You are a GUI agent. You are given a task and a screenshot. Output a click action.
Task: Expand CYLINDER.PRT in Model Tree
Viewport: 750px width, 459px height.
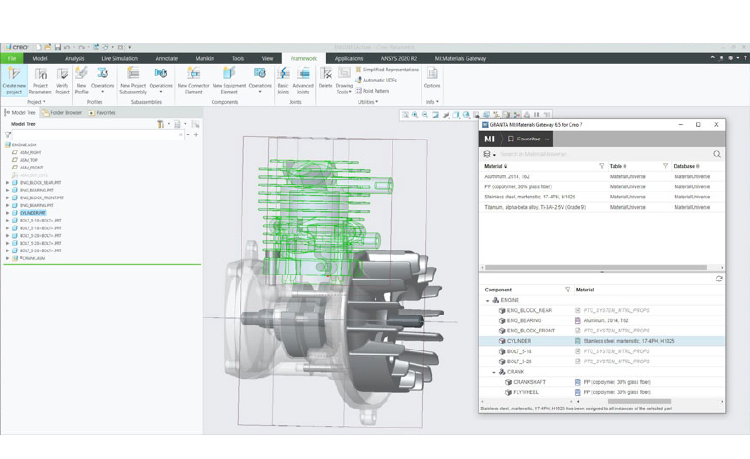click(7, 213)
